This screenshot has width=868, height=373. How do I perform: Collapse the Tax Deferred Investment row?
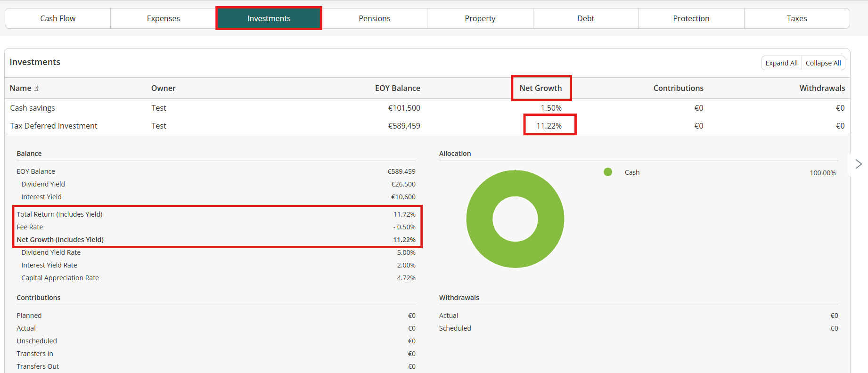pos(54,126)
